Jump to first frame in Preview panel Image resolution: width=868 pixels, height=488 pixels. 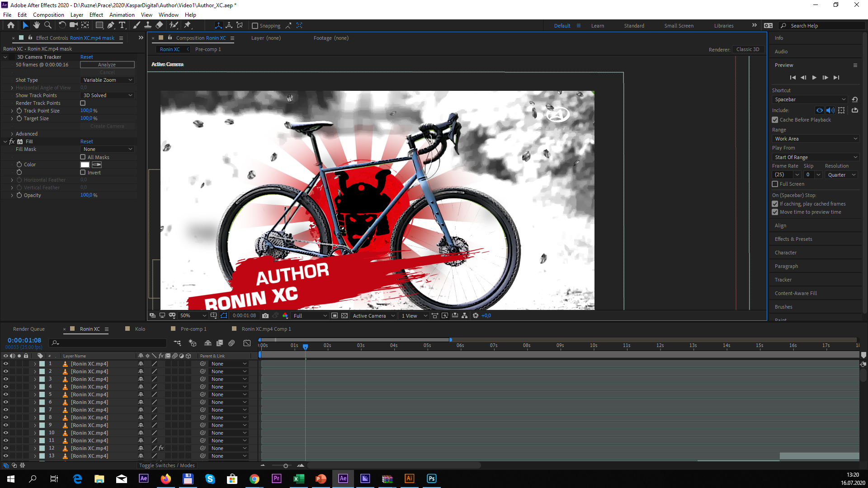click(x=793, y=78)
